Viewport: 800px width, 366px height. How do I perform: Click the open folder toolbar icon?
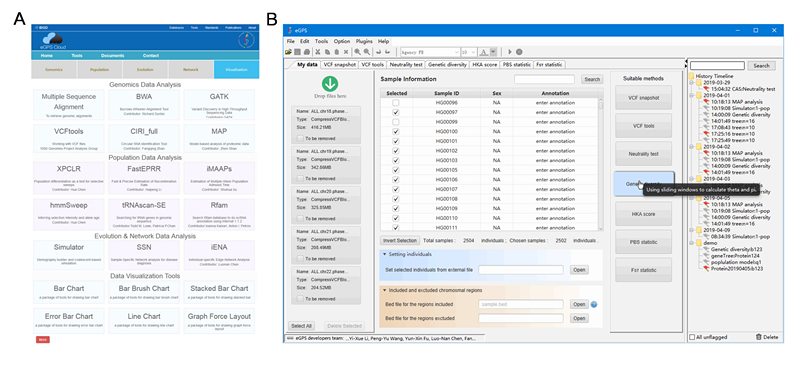pos(288,52)
